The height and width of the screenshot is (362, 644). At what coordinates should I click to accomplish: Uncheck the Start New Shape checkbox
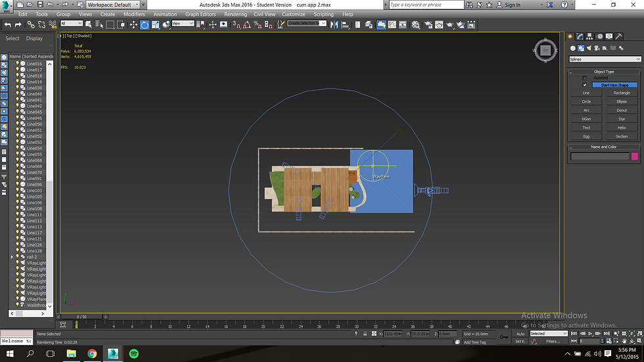click(x=585, y=85)
